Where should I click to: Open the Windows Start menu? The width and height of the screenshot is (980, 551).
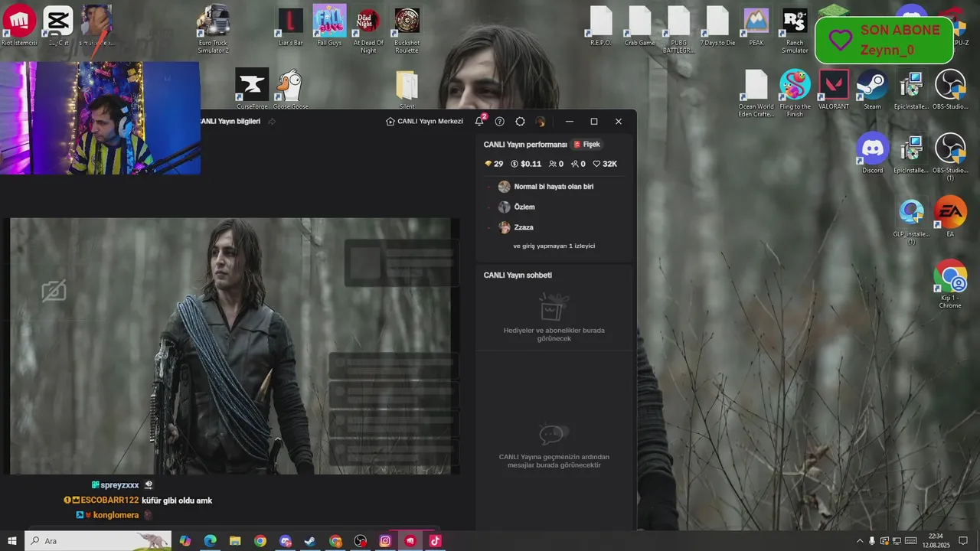12,541
